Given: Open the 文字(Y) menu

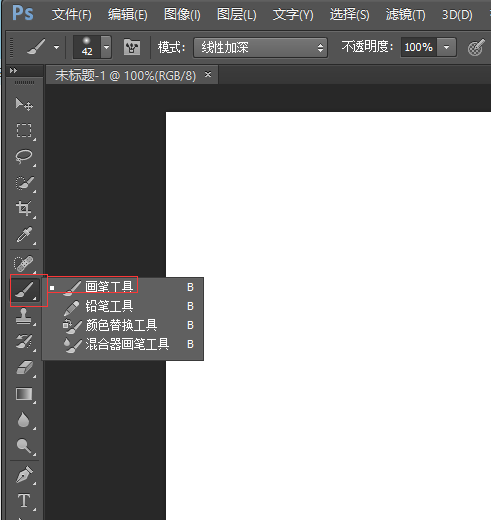Looking at the screenshot, I should point(293,15).
